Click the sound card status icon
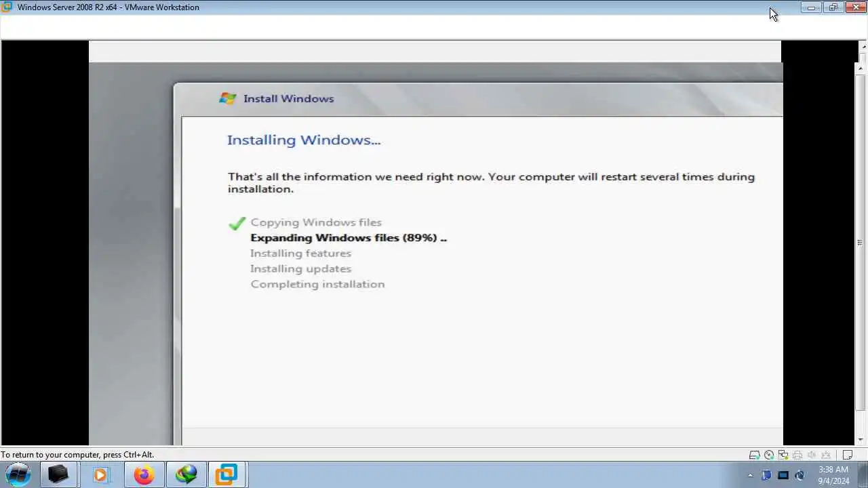 pyautogui.click(x=812, y=455)
